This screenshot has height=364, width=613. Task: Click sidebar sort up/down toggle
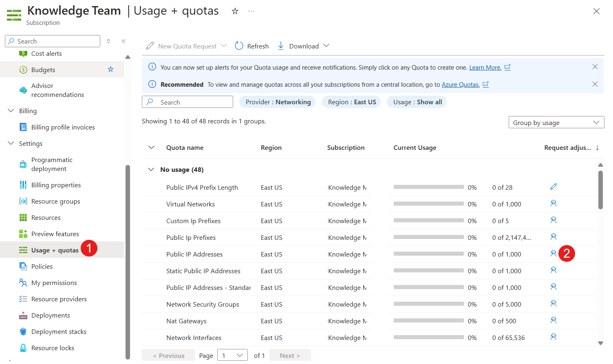(108, 41)
